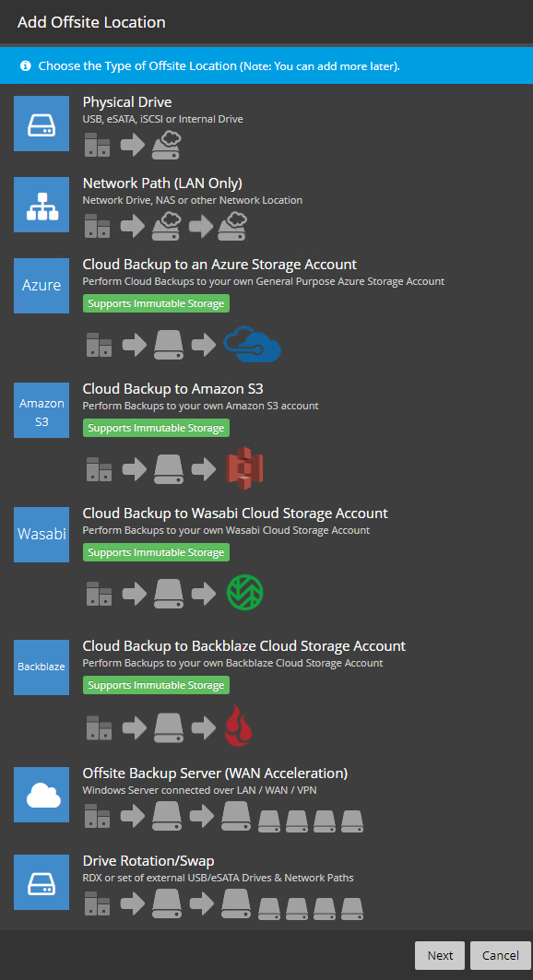Viewport: 533px width, 980px height.
Task: Select Network Path (LAN Only) heading
Action: (162, 183)
